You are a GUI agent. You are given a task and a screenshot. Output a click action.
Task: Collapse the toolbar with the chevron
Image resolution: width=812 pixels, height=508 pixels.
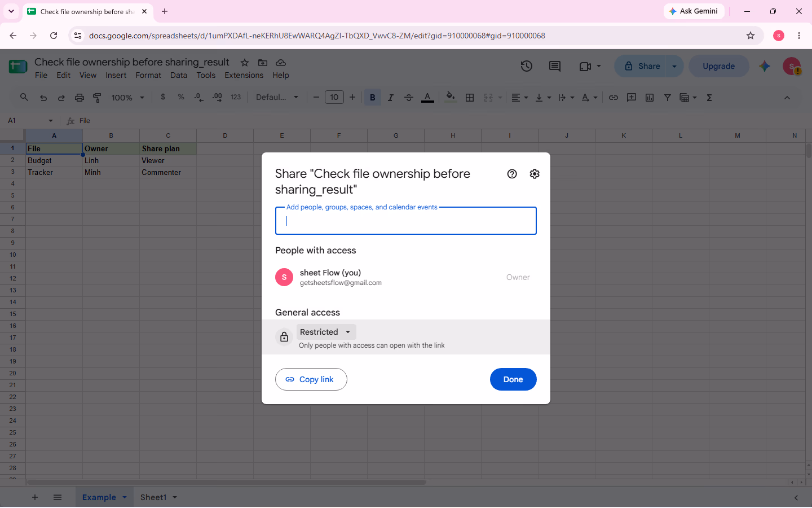tap(787, 98)
